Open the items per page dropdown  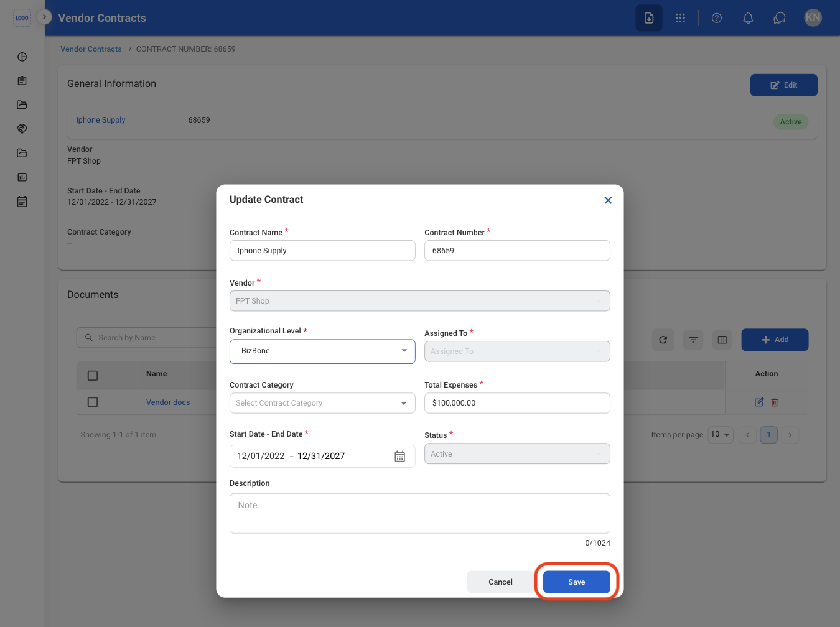click(721, 435)
